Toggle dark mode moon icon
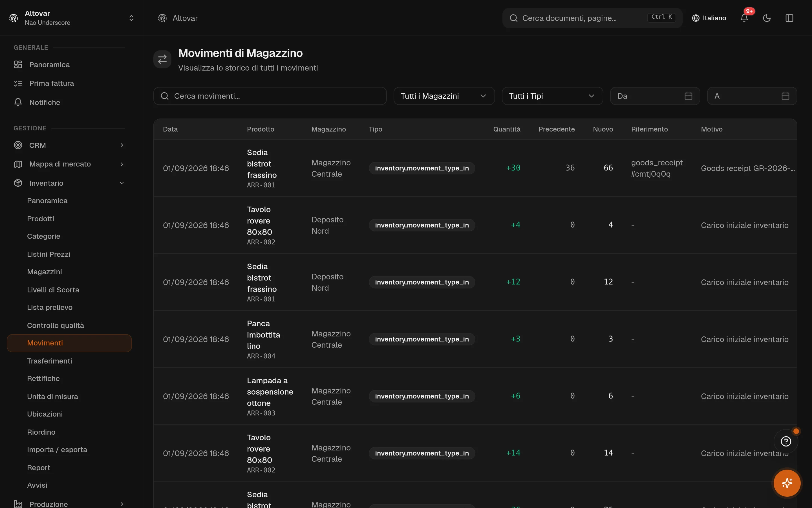 tap(767, 18)
